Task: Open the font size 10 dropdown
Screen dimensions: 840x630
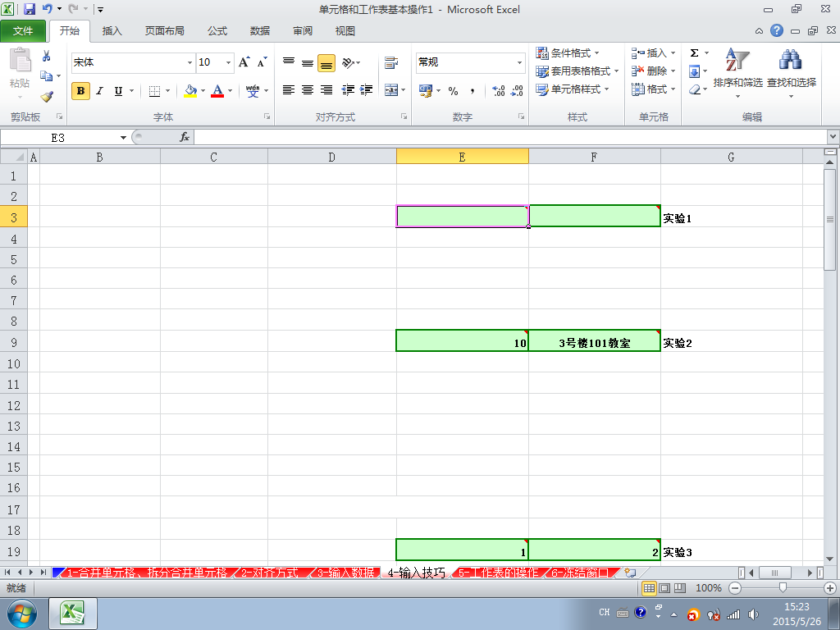Action: click(228, 62)
